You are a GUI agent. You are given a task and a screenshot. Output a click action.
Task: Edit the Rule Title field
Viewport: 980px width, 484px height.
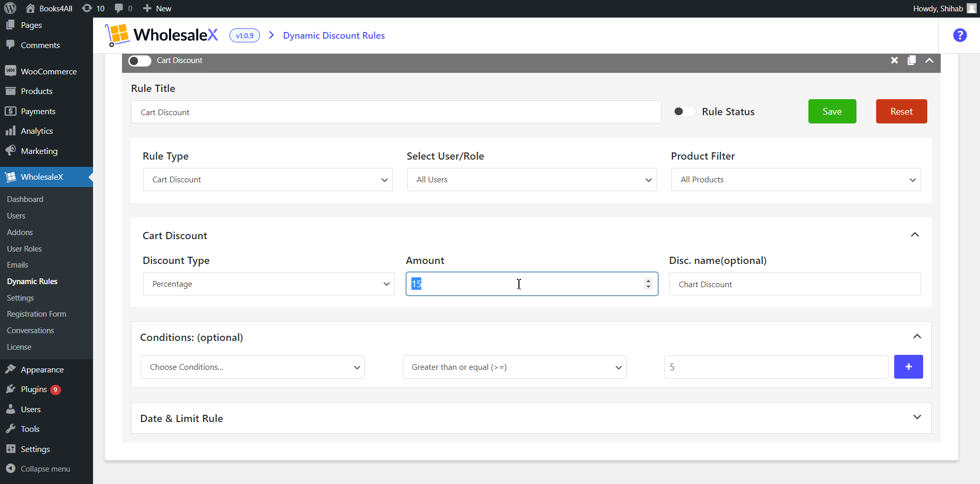pos(396,112)
